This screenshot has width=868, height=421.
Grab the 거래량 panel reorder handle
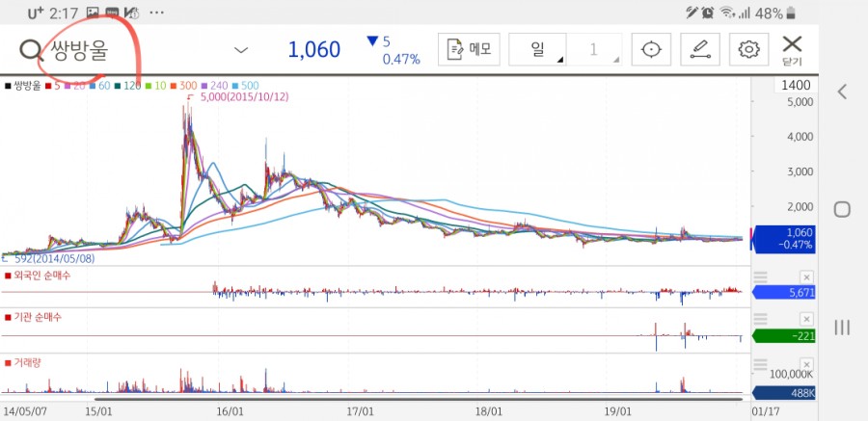[761, 364]
